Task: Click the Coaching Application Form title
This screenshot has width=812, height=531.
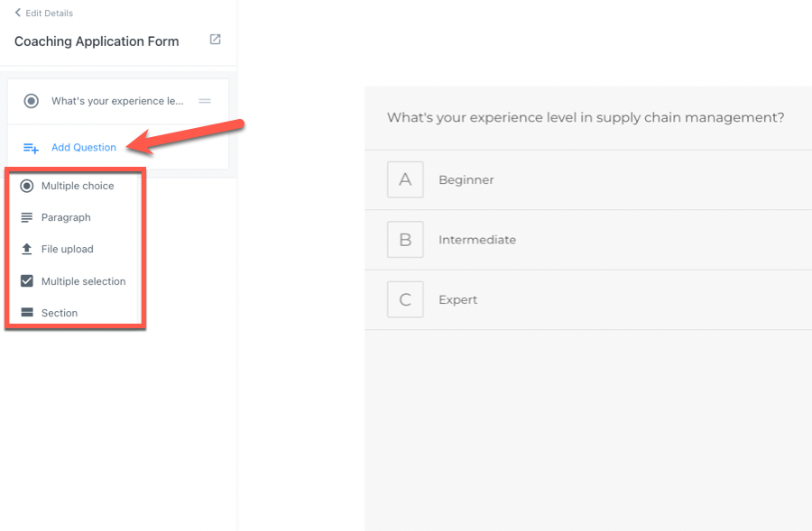Action: coord(97,41)
